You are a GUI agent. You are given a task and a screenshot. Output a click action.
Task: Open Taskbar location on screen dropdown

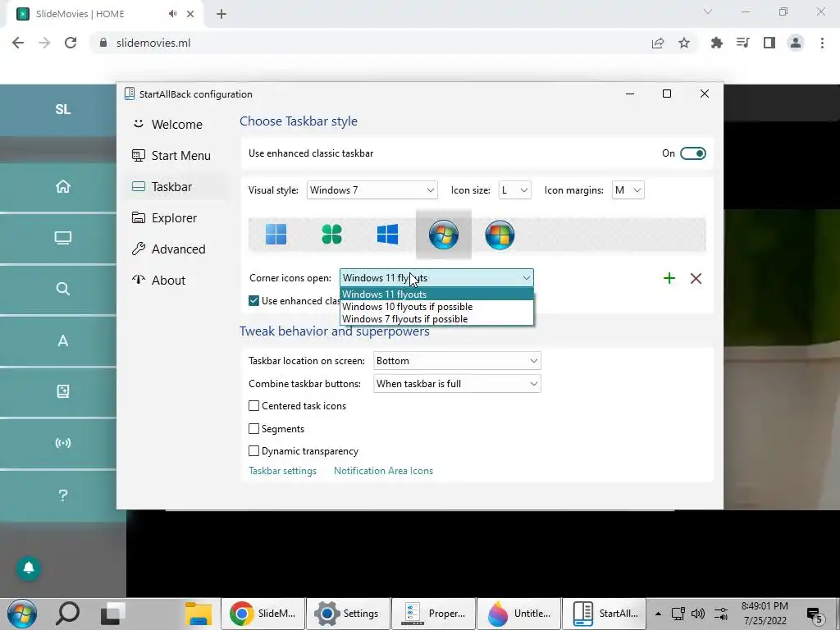457,361
